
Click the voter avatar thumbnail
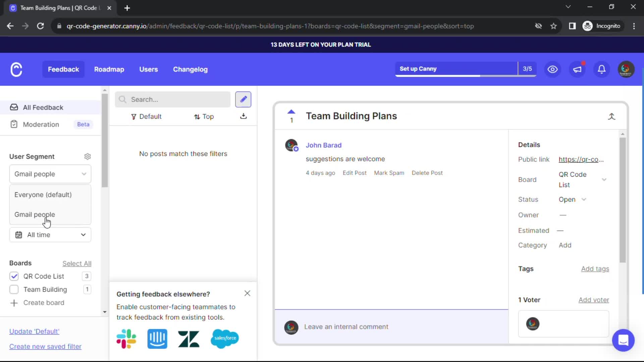[x=533, y=324]
